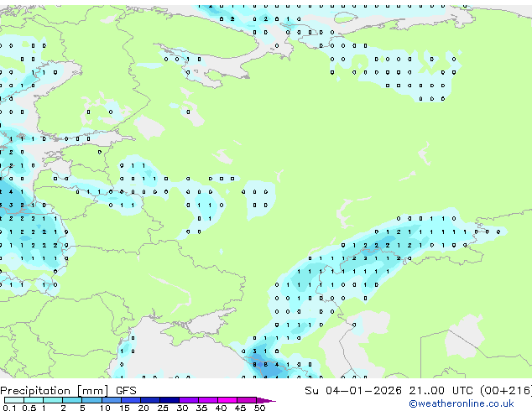Select the 35–40 mm legend color swatch
Image resolution: width=532 pixels, height=411 pixels.
208,400
